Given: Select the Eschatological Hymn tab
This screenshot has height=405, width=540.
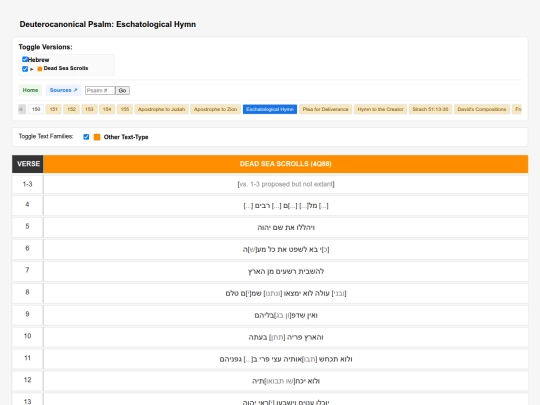Looking at the screenshot, I should click(x=270, y=109).
